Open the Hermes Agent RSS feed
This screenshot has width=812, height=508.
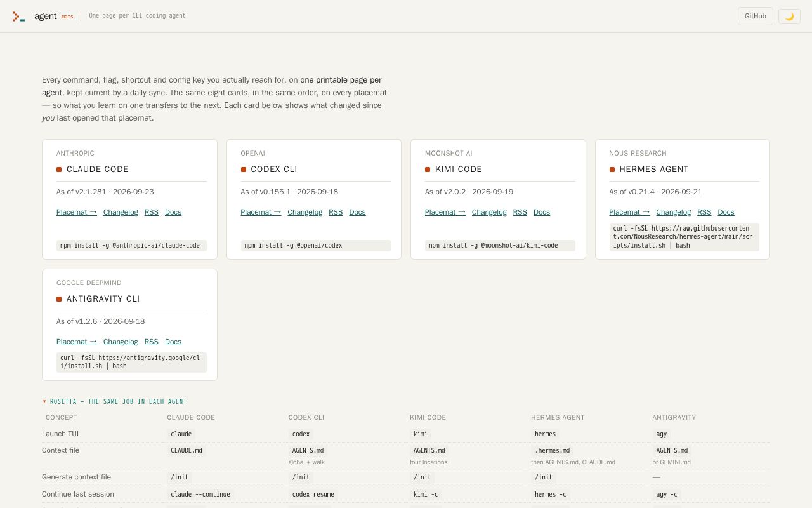point(704,212)
